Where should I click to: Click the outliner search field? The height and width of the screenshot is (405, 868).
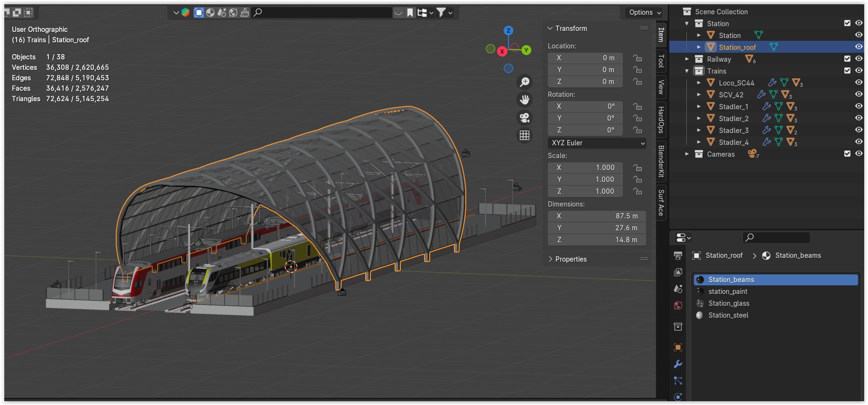[x=323, y=13]
